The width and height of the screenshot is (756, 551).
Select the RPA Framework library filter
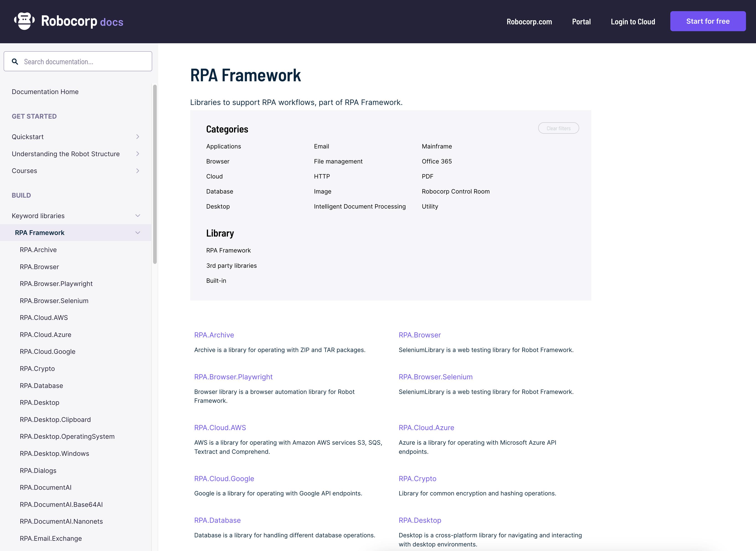[228, 250]
